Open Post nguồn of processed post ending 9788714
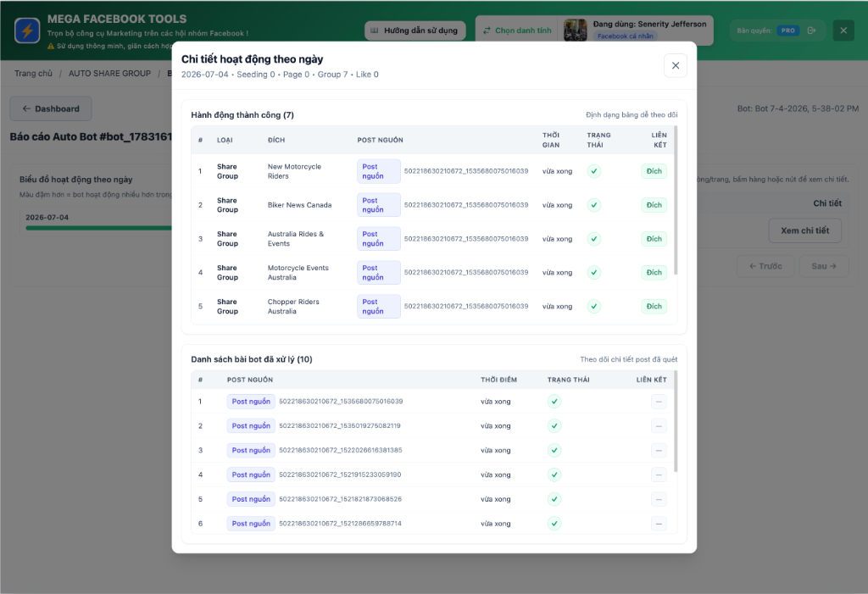Viewport: 868px width, 594px height. pyautogui.click(x=251, y=523)
